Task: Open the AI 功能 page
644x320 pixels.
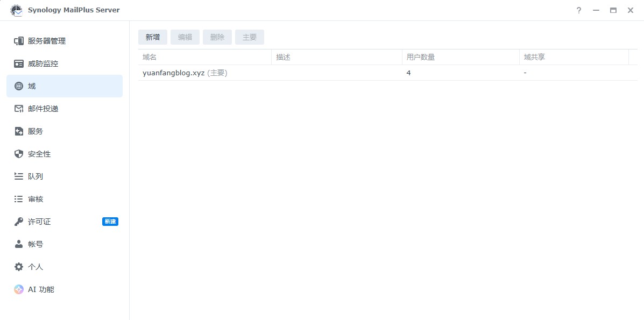Action: pos(65,289)
